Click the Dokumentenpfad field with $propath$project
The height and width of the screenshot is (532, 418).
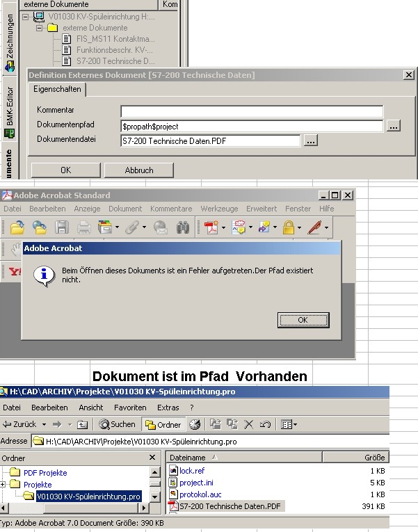click(x=252, y=126)
